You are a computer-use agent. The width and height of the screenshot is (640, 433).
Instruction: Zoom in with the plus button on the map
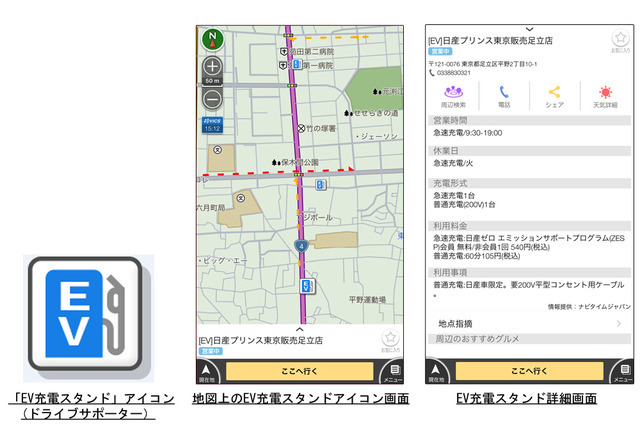pos(212,66)
